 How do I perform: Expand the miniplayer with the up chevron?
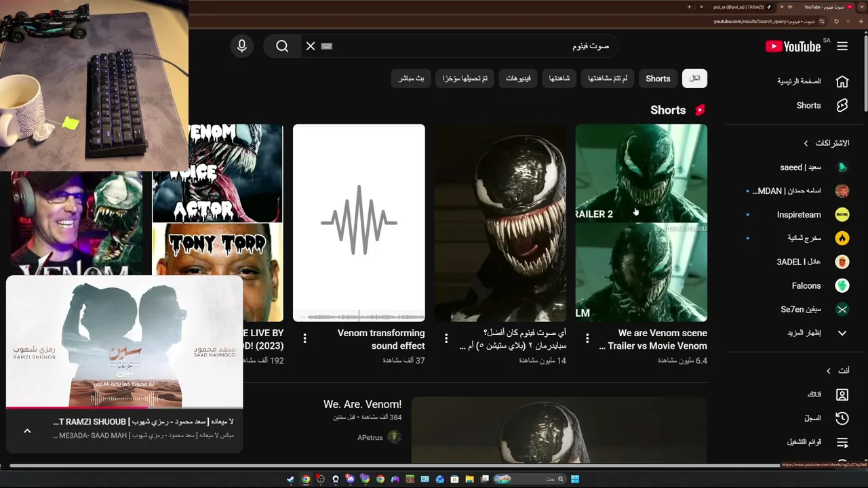click(x=27, y=430)
